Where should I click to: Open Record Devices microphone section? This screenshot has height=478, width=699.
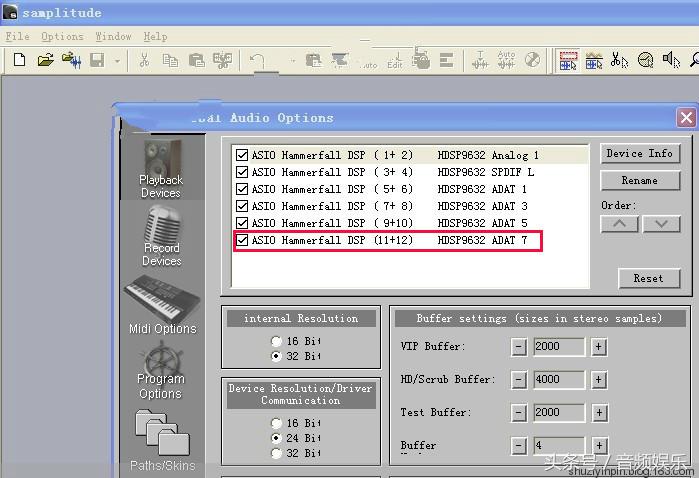(x=161, y=236)
